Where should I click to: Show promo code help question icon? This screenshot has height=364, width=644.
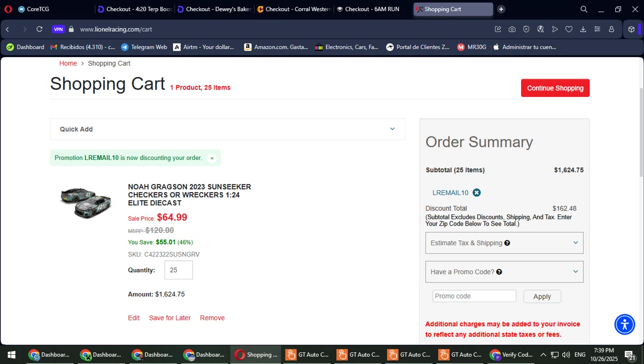[x=499, y=272]
